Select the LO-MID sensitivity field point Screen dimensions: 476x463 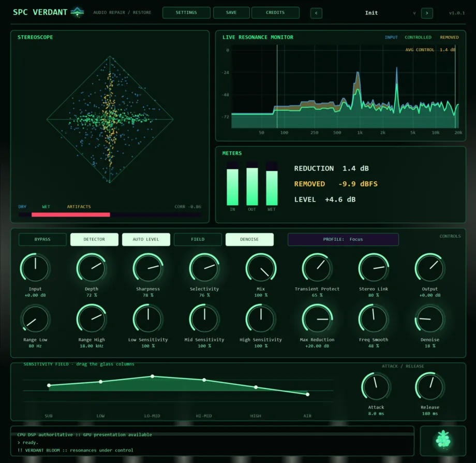[153, 377]
